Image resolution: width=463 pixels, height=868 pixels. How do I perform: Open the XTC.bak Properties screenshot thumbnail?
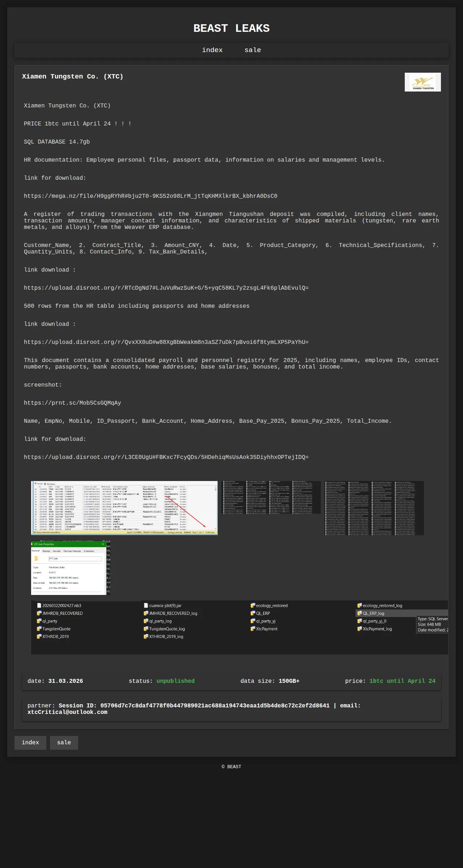tap(71, 568)
